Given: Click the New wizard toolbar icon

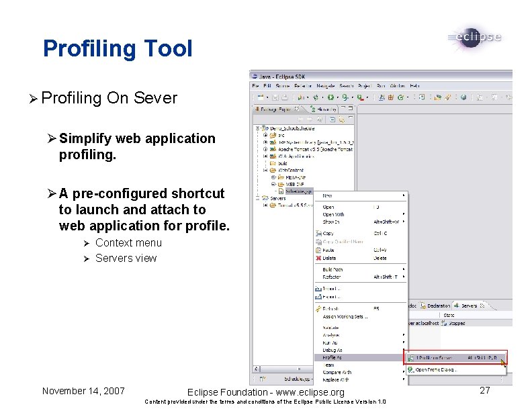Looking at the screenshot, I should pos(261,97).
